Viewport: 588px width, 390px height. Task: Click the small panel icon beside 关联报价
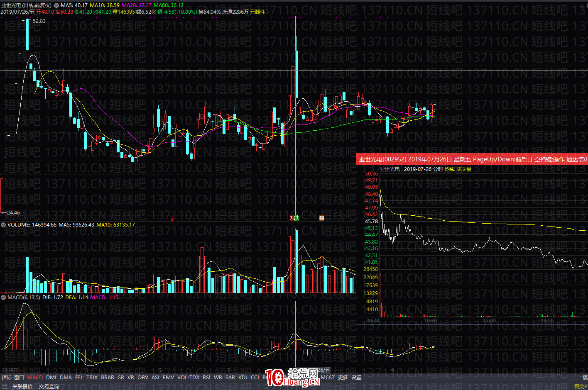tap(5, 387)
